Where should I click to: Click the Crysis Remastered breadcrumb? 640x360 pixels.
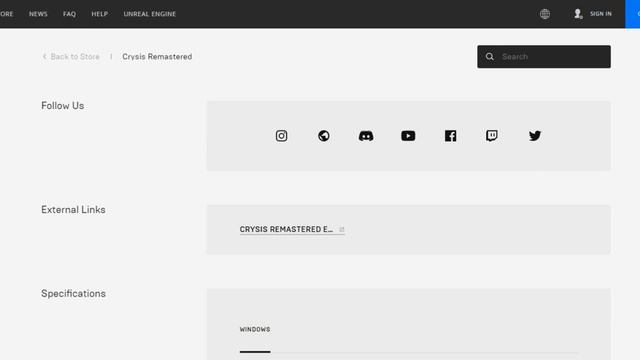(157, 57)
